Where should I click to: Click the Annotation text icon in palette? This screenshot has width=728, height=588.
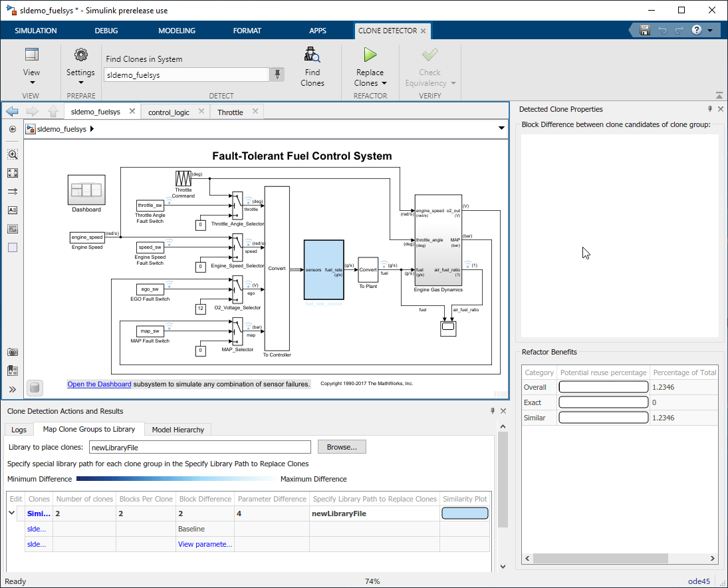13,210
